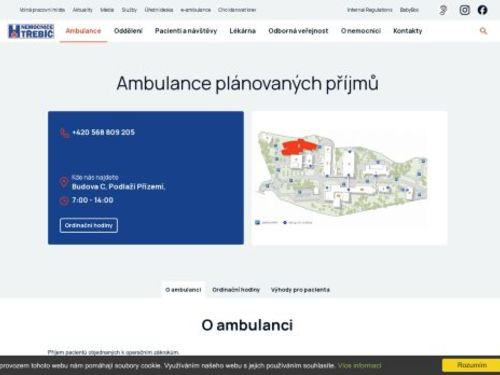Screen dimensions: 500x375
Task: Open the BabyBox top link
Action: (409, 10)
